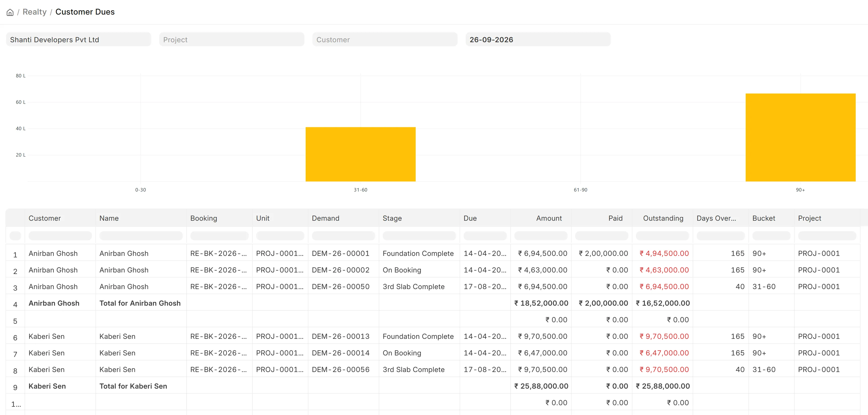Click outstanding amount ₹ 4,94,500.00
The image size is (868, 415).
664,254
